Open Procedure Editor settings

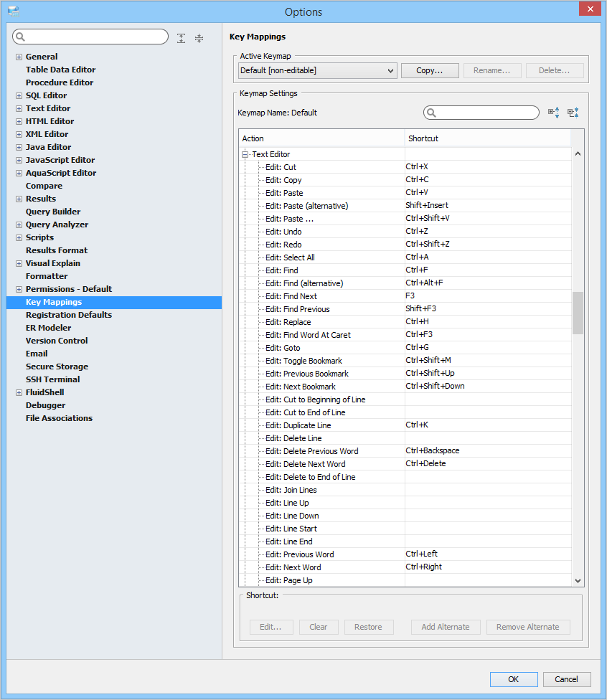pyautogui.click(x=60, y=82)
